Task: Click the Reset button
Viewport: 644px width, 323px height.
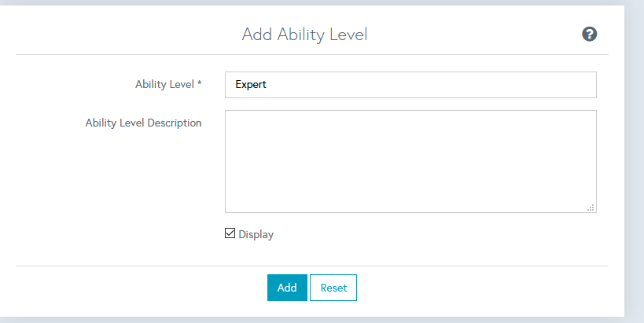Action: pyautogui.click(x=333, y=288)
